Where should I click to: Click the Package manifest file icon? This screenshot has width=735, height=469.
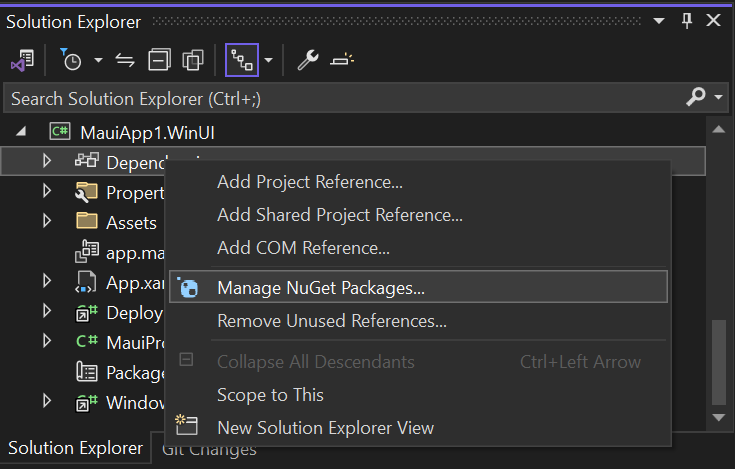pos(87,372)
